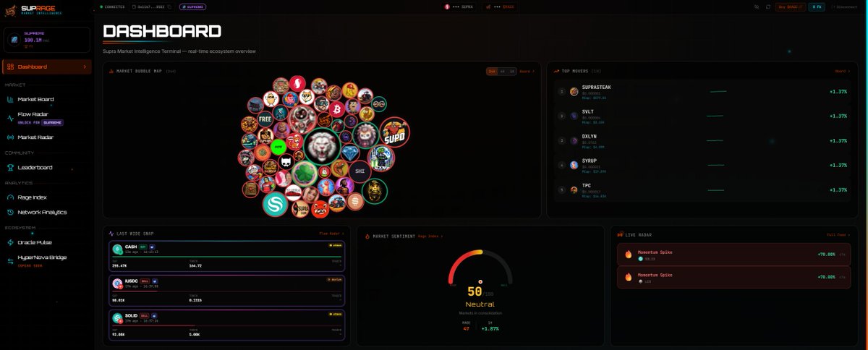Open Market Radar in the sidebar
This screenshot has height=350, width=868.
[x=46, y=137]
